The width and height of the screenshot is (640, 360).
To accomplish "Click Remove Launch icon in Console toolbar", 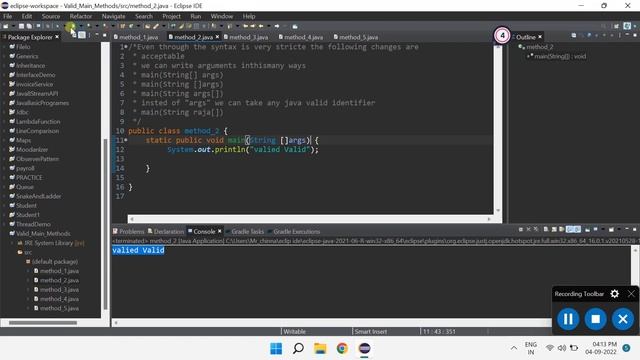I will (528, 229).
